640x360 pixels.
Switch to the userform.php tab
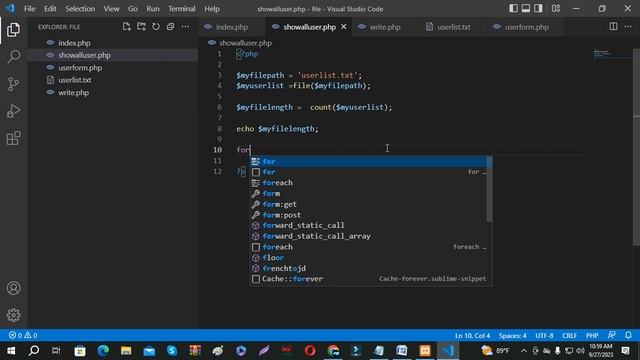pos(526,27)
